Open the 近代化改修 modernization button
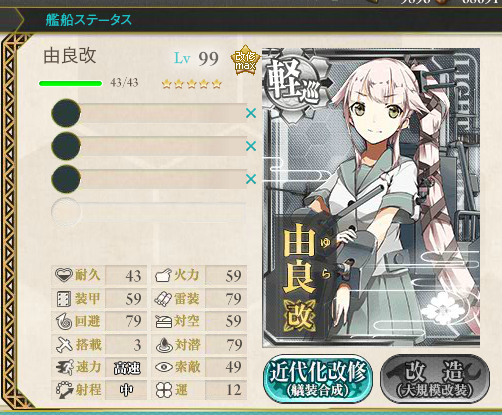 318,379
